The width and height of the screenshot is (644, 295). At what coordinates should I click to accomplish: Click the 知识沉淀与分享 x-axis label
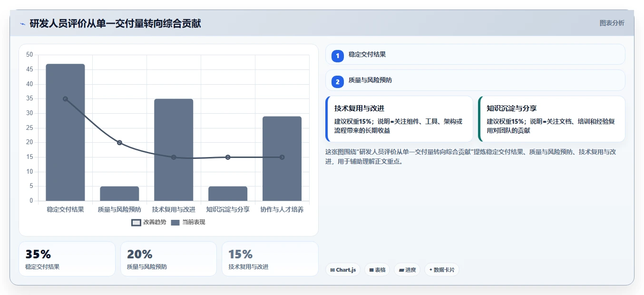(228, 209)
